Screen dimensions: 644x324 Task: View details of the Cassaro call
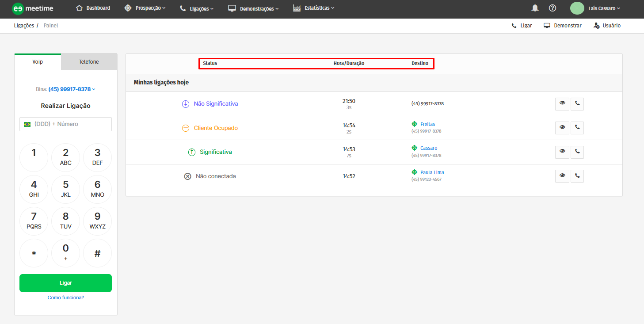(562, 152)
